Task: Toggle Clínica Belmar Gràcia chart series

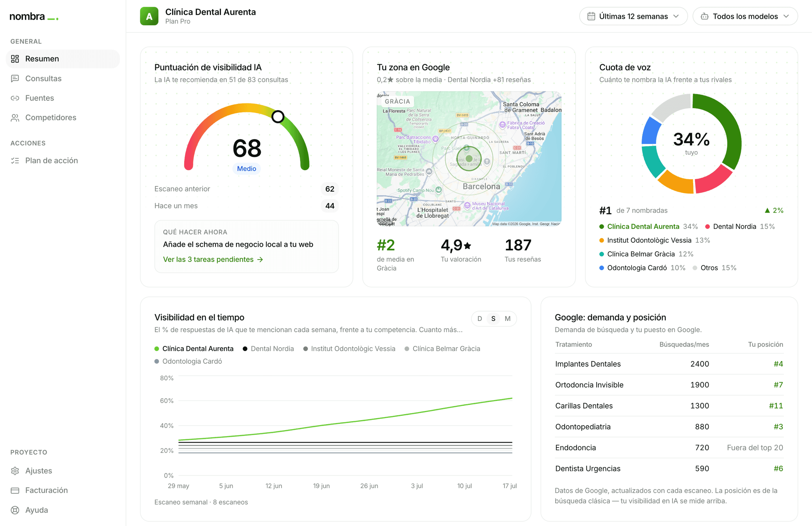Action: click(x=442, y=349)
